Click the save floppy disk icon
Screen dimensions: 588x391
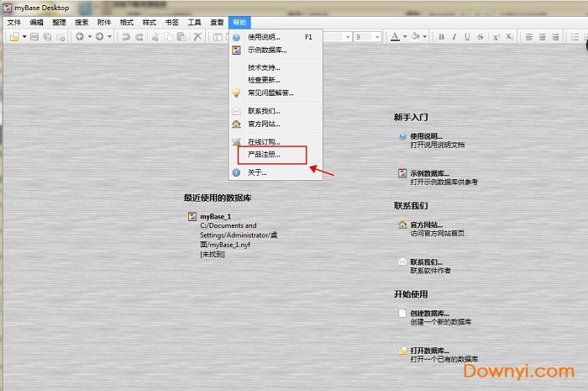pyautogui.click(x=34, y=37)
